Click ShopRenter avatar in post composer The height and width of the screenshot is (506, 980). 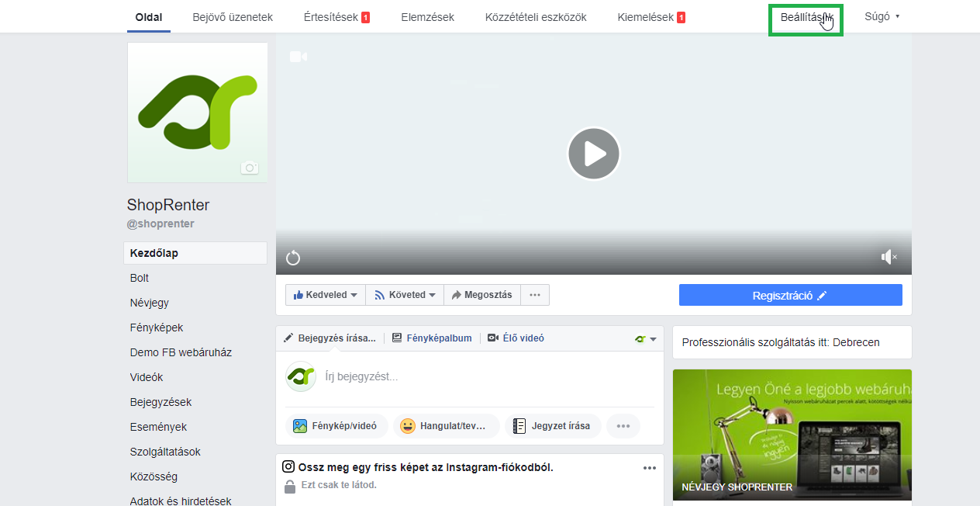[x=301, y=376]
